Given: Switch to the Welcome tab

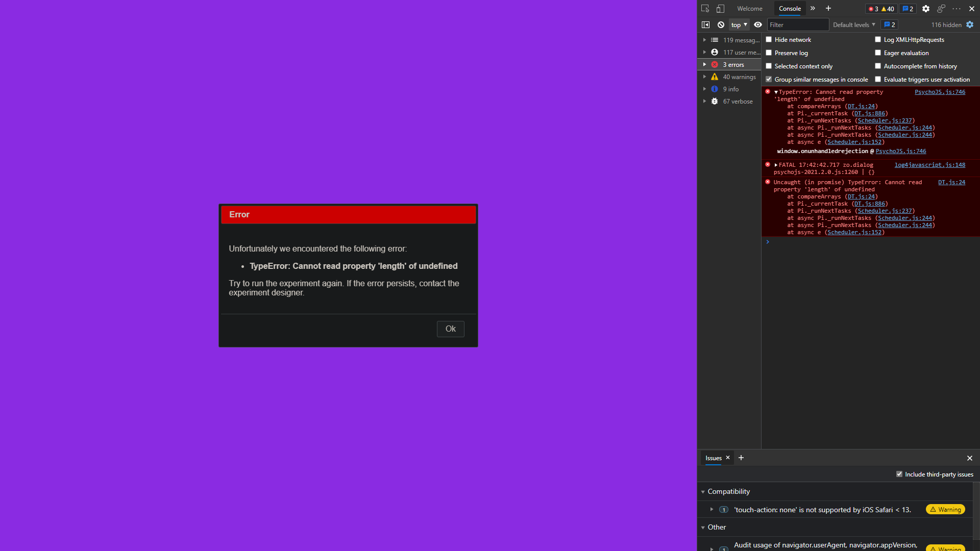Looking at the screenshot, I should pyautogui.click(x=749, y=9).
